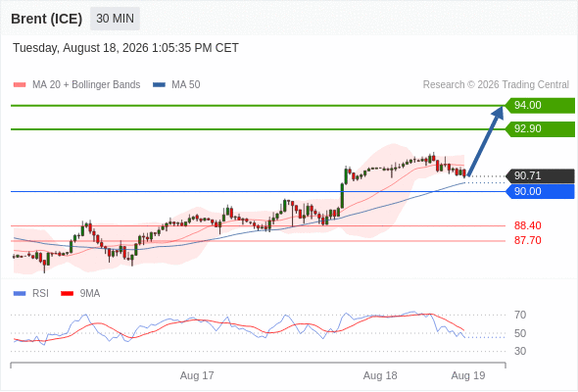Click the Brent (ICE) title

click(x=46, y=19)
